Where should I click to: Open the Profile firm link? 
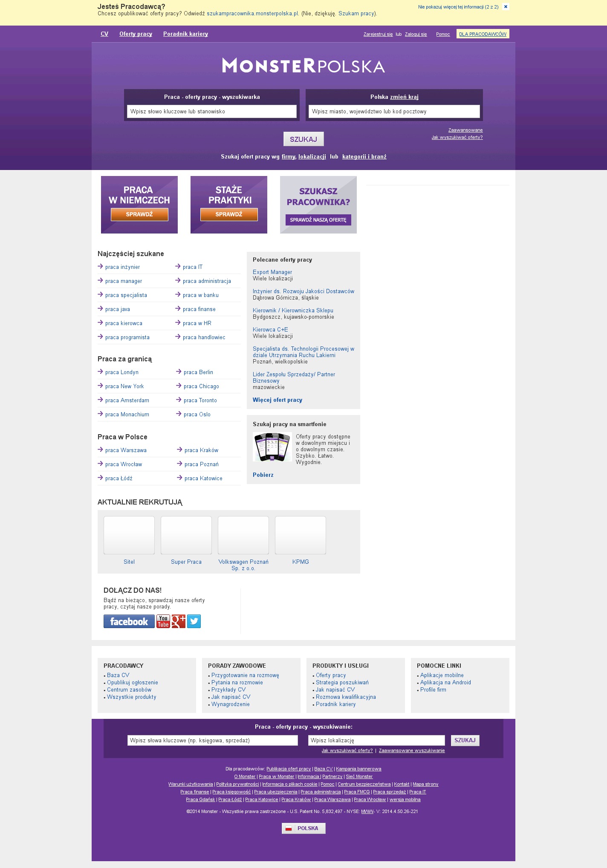(x=433, y=690)
